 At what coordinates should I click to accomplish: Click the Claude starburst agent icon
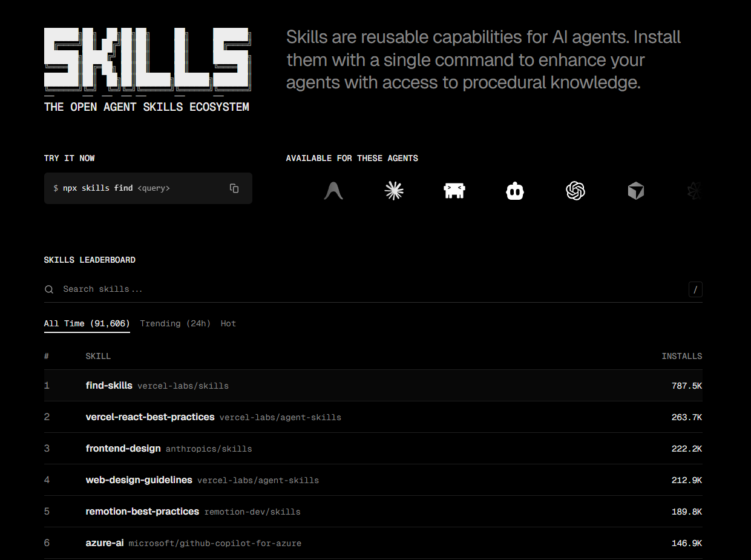(394, 191)
